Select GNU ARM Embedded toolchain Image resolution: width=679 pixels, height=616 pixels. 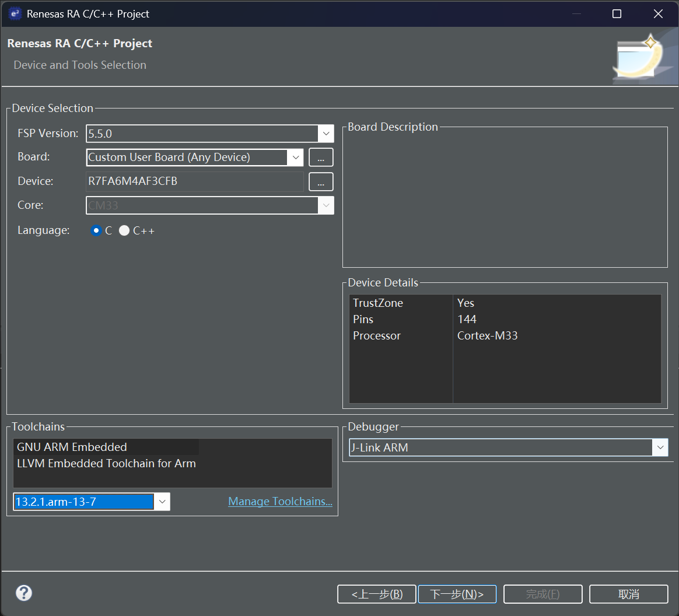click(72, 447)
